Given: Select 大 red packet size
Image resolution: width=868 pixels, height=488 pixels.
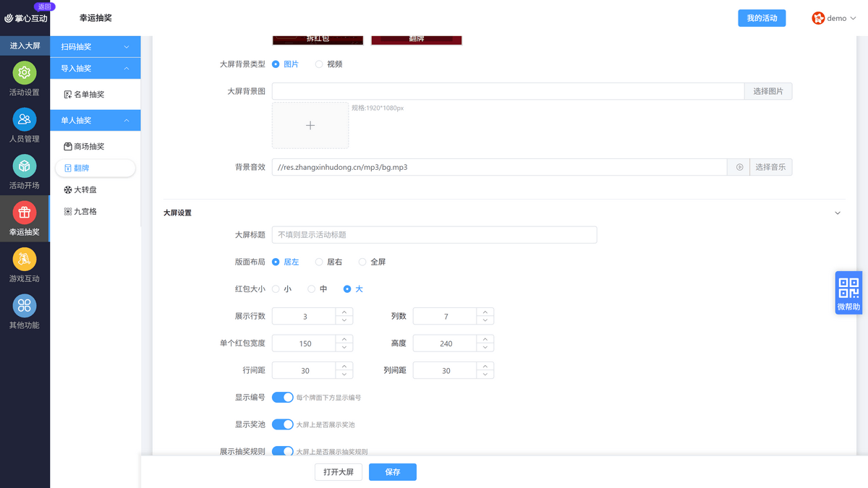Looking at the screenshot, I should click(347, 288).
